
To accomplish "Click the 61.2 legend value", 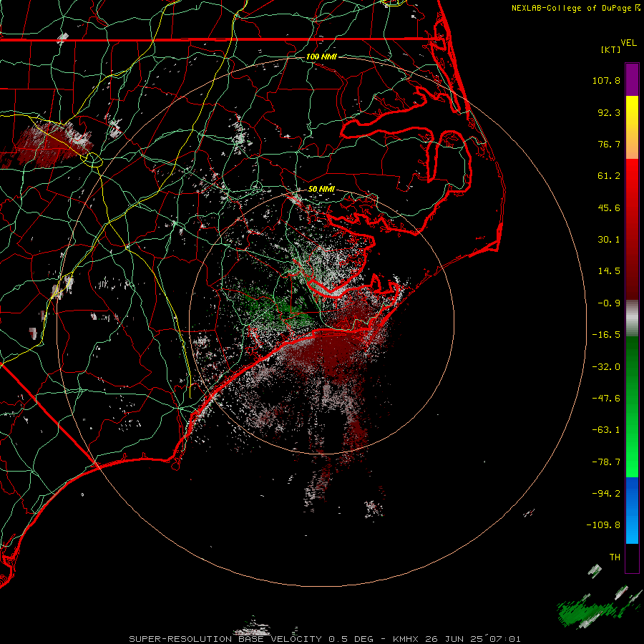I will tap(609, 176).
